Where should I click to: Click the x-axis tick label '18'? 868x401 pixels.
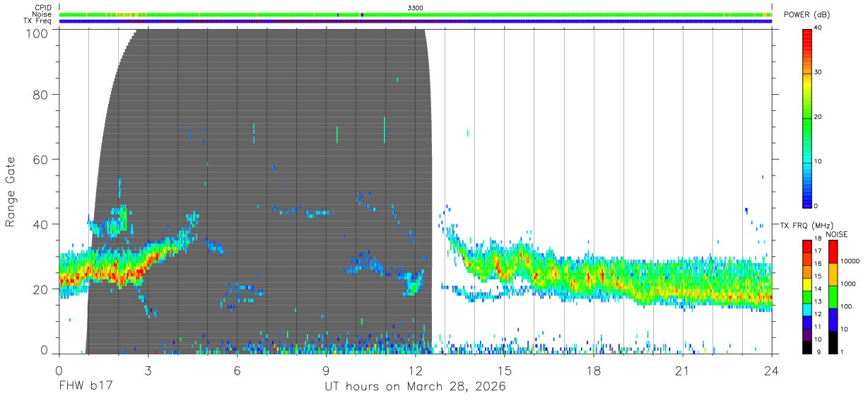593,371
